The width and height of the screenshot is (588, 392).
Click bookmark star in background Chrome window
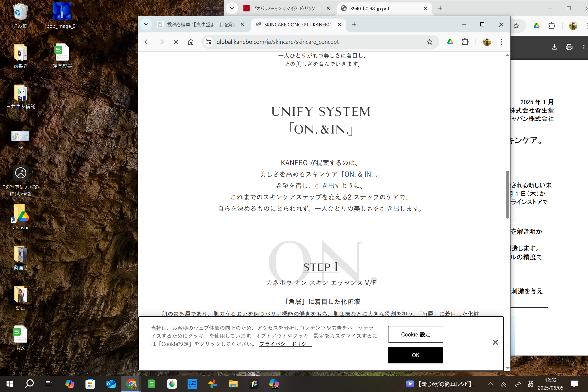pyautogui.click(x=516, y=26)
